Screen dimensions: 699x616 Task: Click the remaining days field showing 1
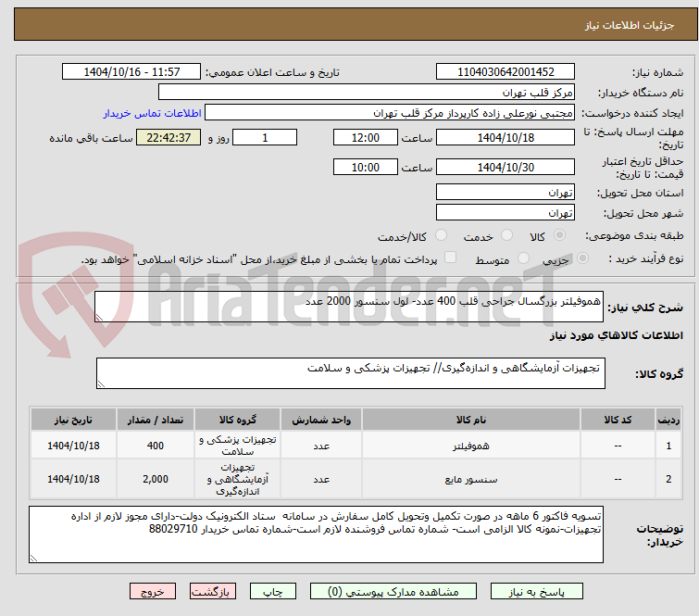click(x=265, y=137)
